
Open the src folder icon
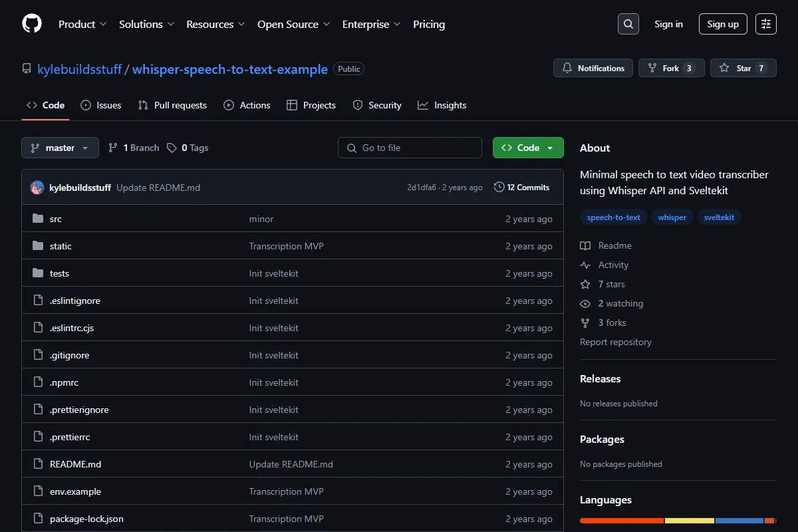pos(38,219)
